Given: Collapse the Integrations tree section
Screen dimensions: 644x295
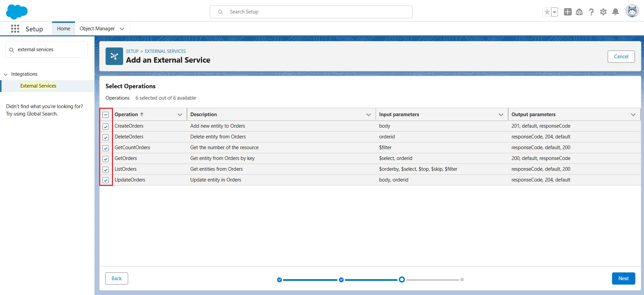Looking at the screenshot, I should point(6,74).
